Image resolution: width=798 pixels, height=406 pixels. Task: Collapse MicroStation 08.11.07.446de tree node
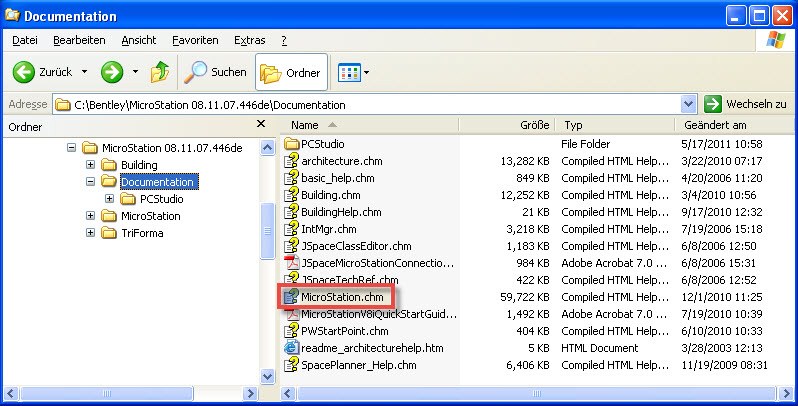pyautogui.click(x=71, y=148)
